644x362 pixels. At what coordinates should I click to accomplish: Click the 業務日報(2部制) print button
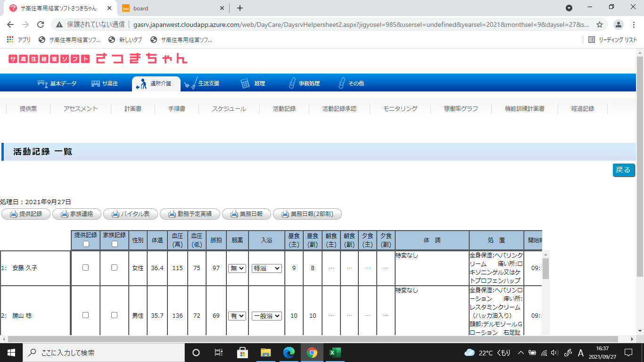pos(307,214)
